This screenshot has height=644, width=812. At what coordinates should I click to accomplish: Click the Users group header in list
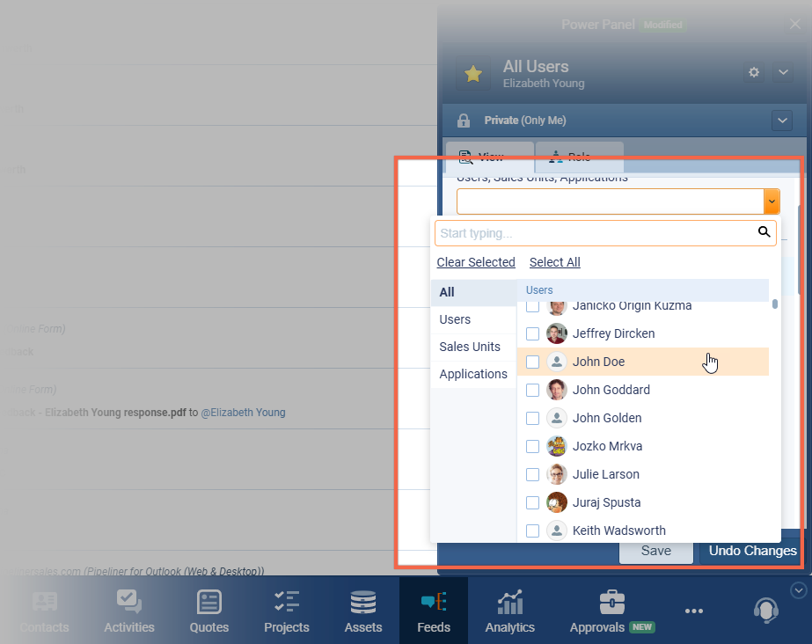click(643, 290)
